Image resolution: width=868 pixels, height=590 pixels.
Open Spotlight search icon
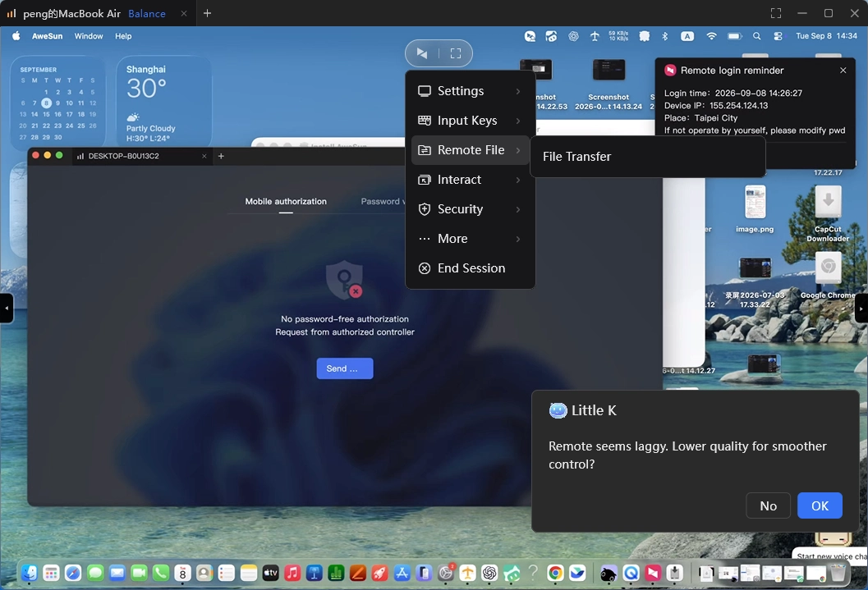(x=756, y=36)
